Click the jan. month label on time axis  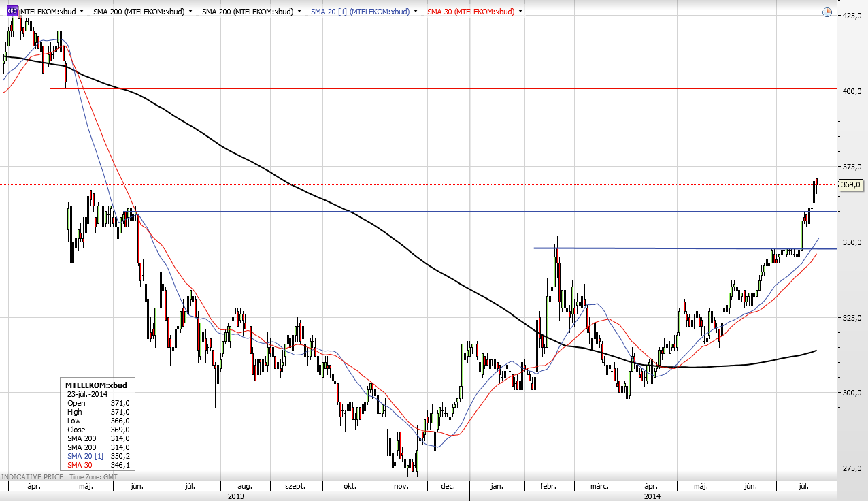[497, 487]
